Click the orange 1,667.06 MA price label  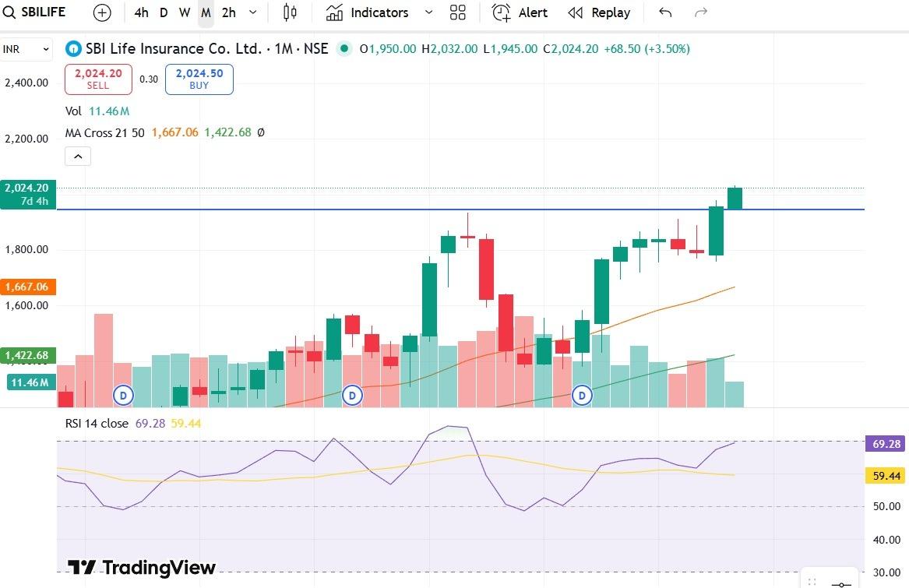pyautogui.click(x=28, y=287)
